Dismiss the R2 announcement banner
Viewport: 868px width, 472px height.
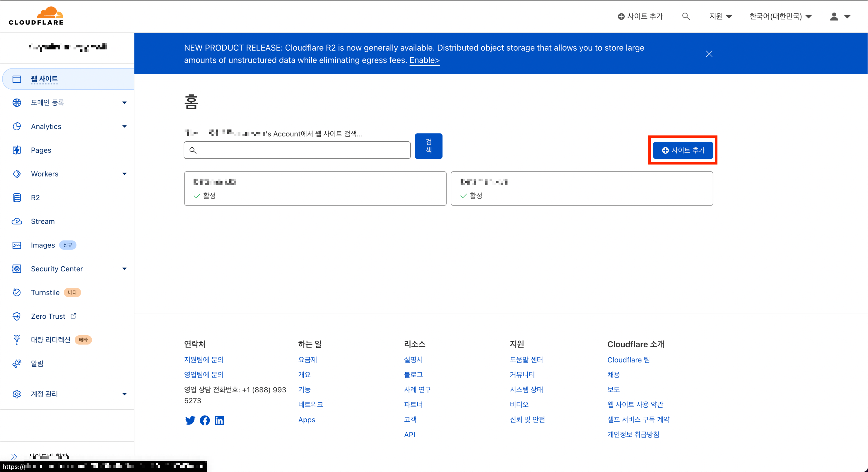pyautogui.click(x=709, y=53)
